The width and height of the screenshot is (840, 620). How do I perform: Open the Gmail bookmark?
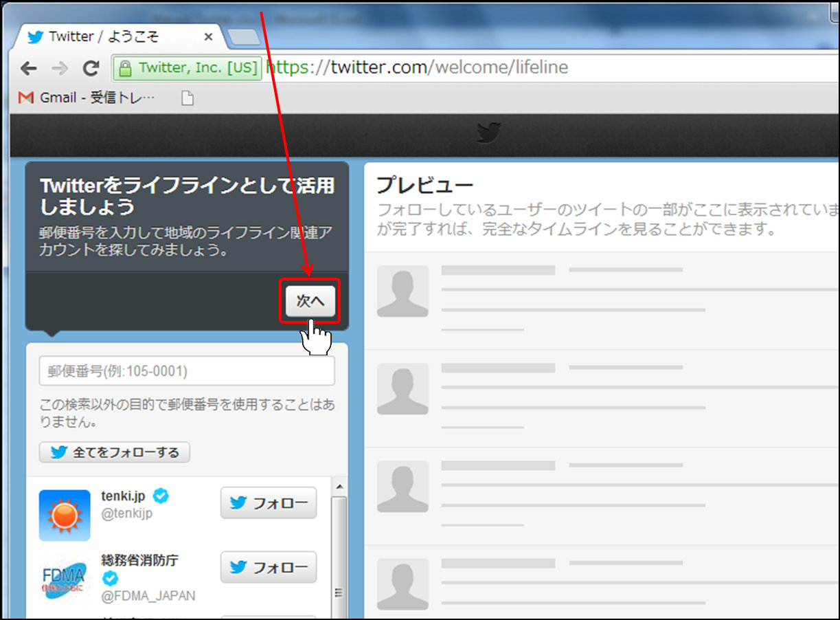click(86, 98)
